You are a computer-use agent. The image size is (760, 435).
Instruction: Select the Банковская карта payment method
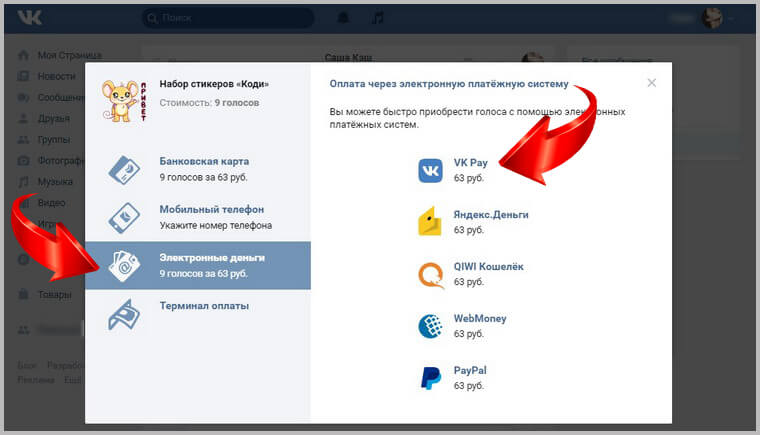coord(198,169)
